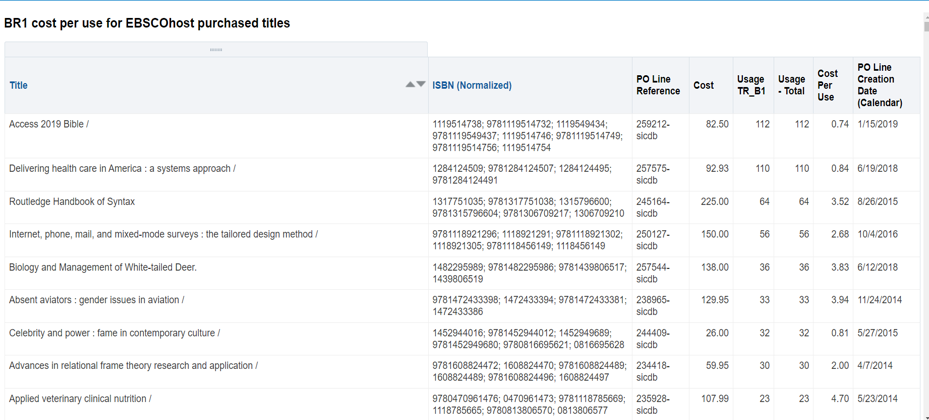Sort Title column ascending with up arrow
The width and height of the screenshot is (929, 420).
coord(410,85)
